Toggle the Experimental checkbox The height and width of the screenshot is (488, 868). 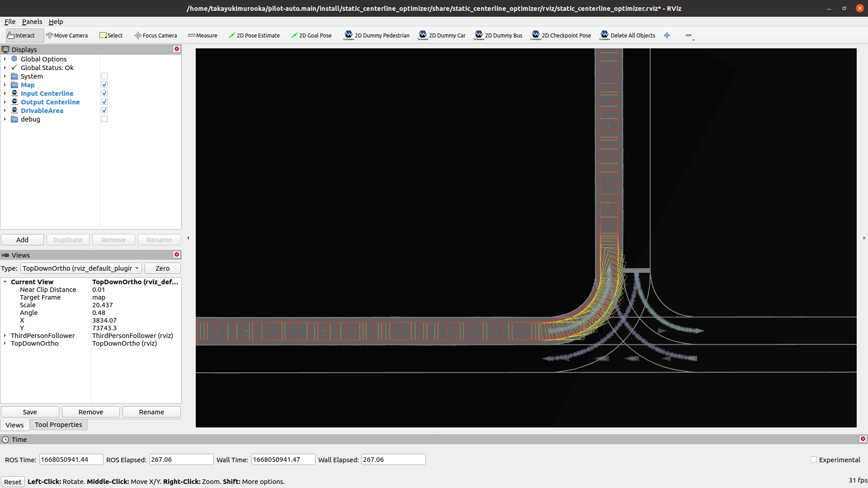814,460
